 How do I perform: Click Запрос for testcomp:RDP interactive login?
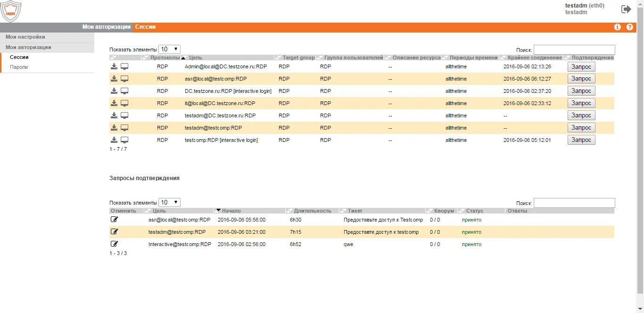pos(581,140)
